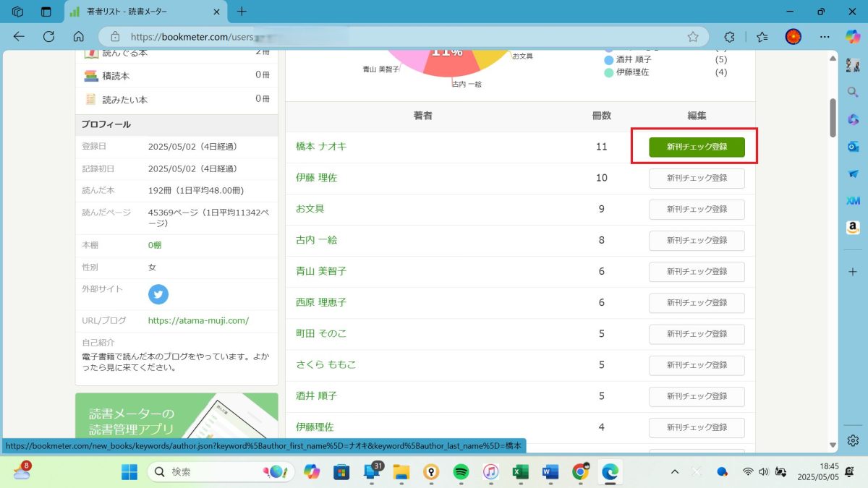Click 新刊チェック登録 for 橋本 ナオキ

(x=697, y=147)
